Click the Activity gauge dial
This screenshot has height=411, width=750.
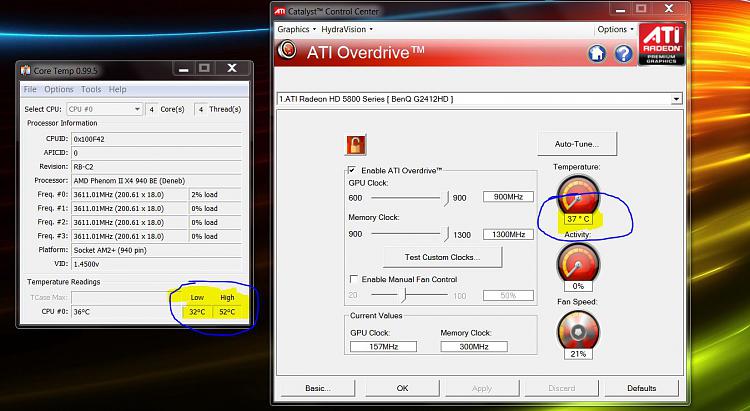pos(578,262)
